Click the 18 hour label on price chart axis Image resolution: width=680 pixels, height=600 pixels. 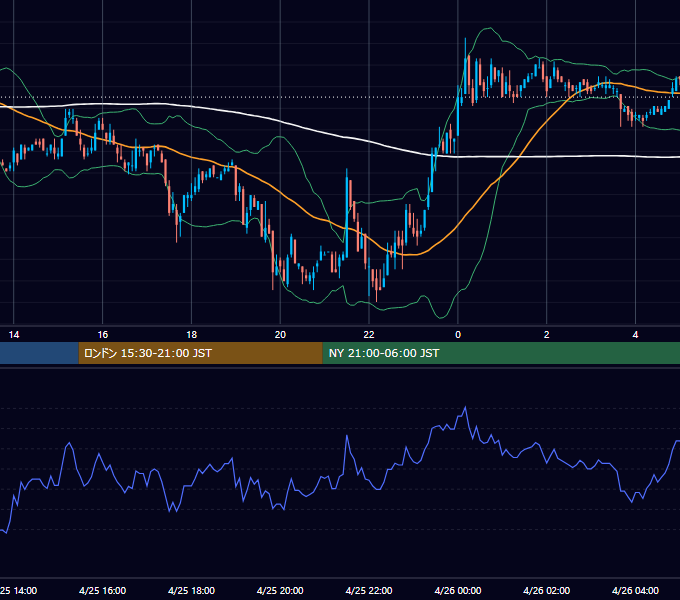(191, 335)
